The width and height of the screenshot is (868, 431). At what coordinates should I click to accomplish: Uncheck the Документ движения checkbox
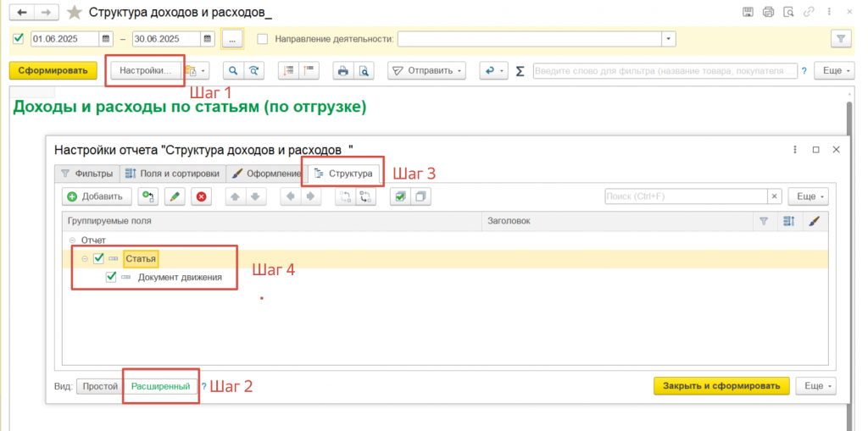point(111,277)
